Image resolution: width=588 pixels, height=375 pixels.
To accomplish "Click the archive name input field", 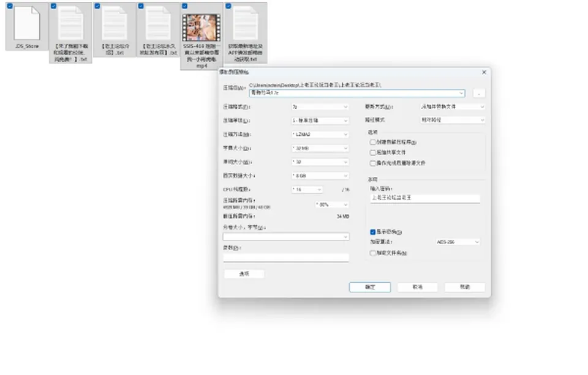I will [357, 93].
